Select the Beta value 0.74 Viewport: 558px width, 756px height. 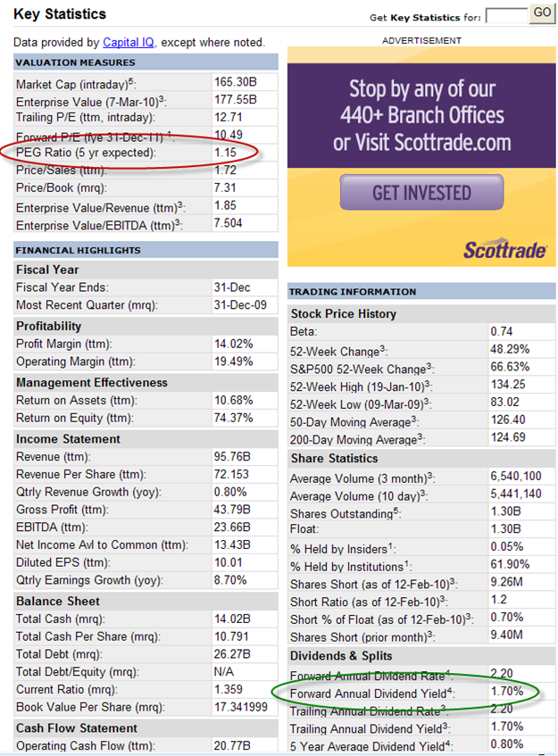(x=503, y=331)
